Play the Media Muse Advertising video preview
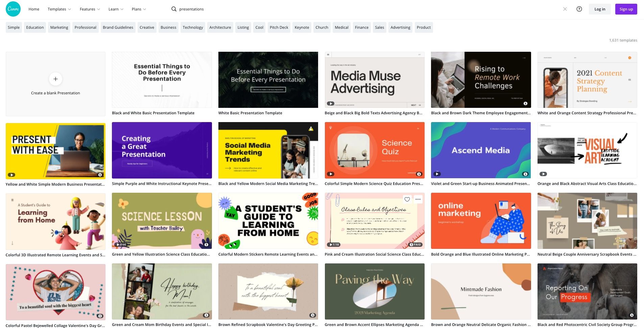 click(330, 103)
